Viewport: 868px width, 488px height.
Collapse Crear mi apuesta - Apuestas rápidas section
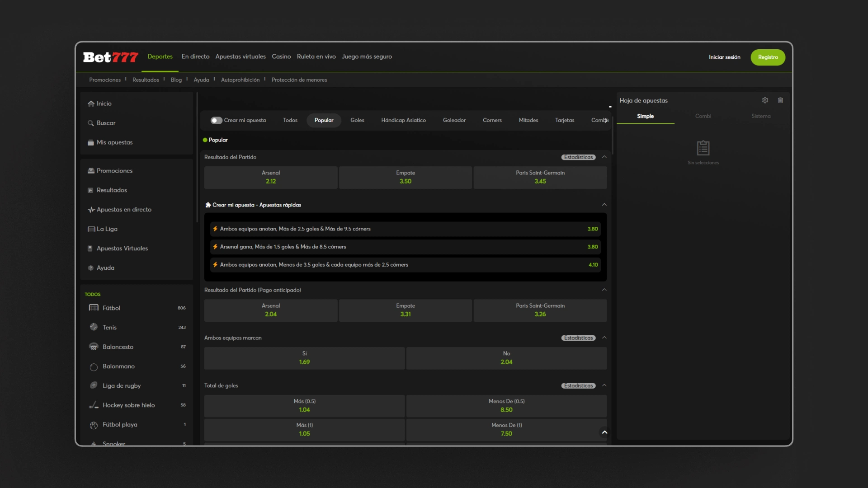(604, 205)
